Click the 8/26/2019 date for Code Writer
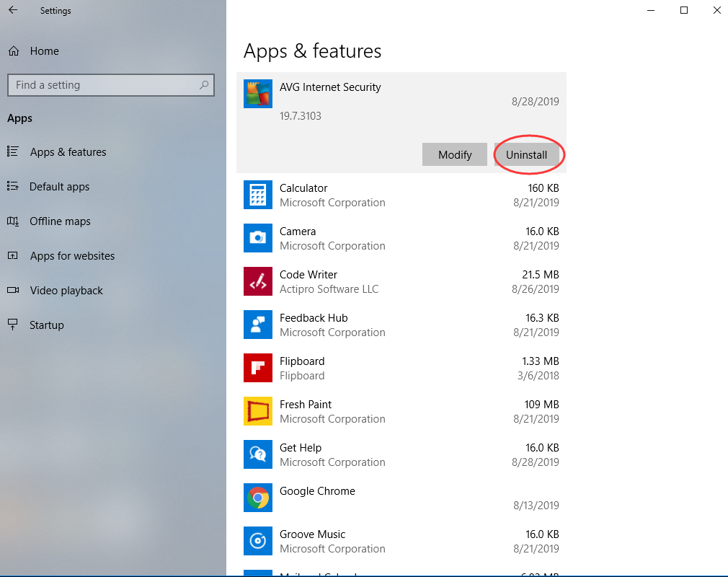 pos(536,289)
